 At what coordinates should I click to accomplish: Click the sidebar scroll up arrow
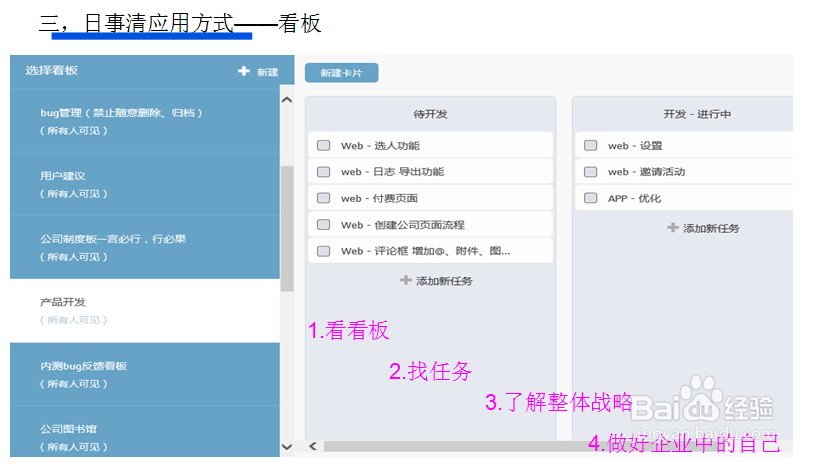[x=287, y=100]
